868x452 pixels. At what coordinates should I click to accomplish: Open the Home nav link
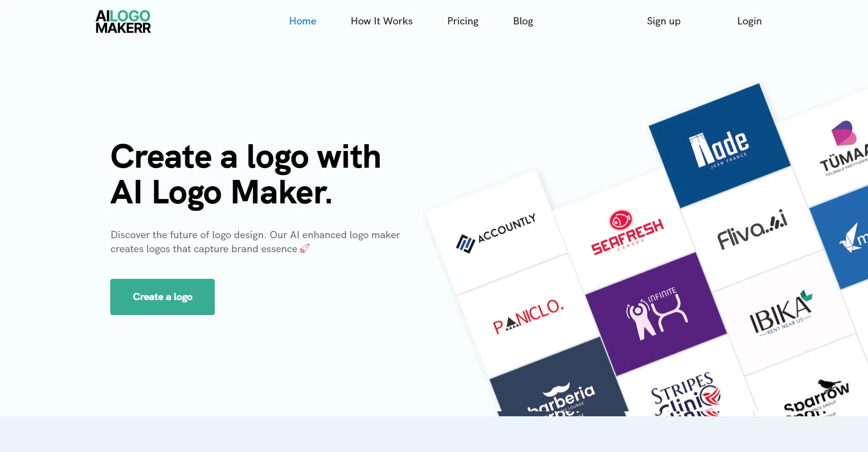(302, 21)
